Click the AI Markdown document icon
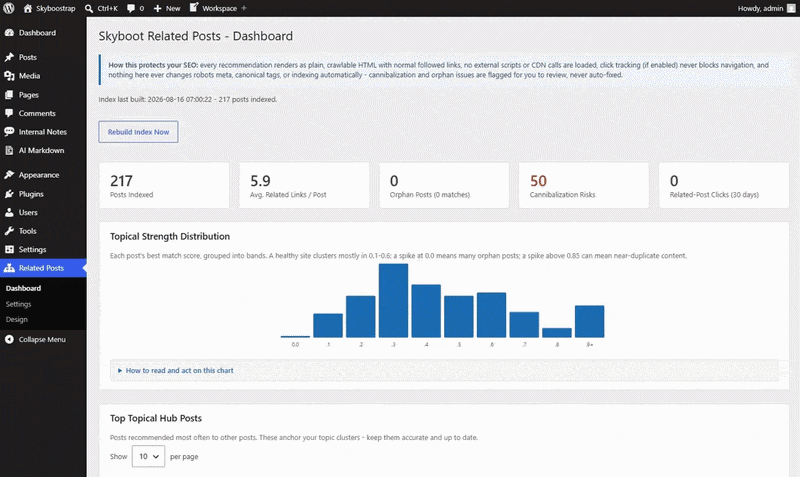Viewport: 800px width, 477px height. point(9,150)
